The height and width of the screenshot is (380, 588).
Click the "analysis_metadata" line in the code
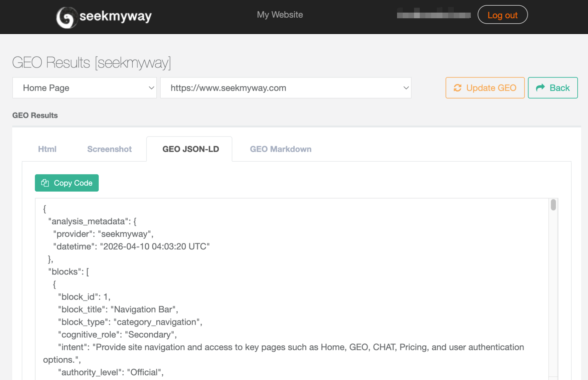[x=92, y=222]
